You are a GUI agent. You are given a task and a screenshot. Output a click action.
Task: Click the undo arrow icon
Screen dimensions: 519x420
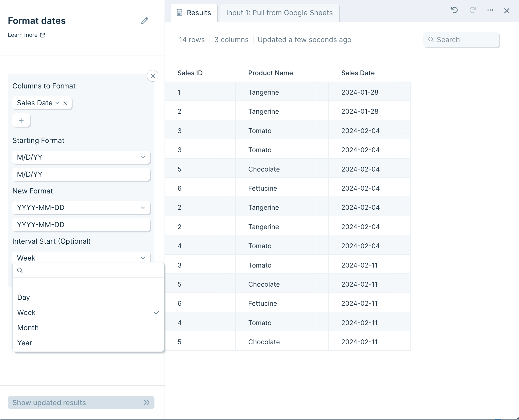(454, 10)
